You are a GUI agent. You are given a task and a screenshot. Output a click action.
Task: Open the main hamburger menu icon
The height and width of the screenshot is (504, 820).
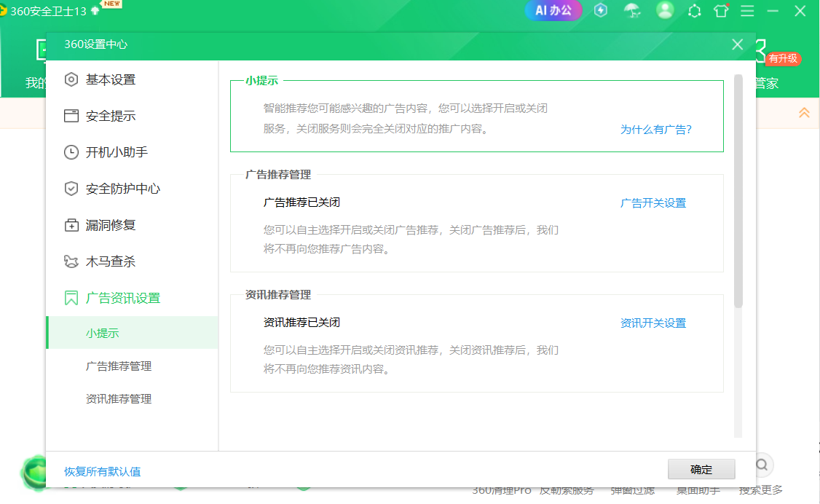pos(747,10)
